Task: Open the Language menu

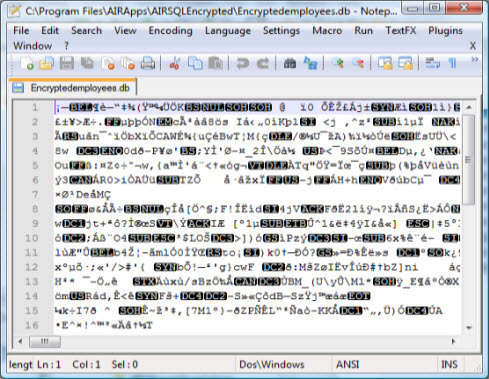Action: (228, 31)
